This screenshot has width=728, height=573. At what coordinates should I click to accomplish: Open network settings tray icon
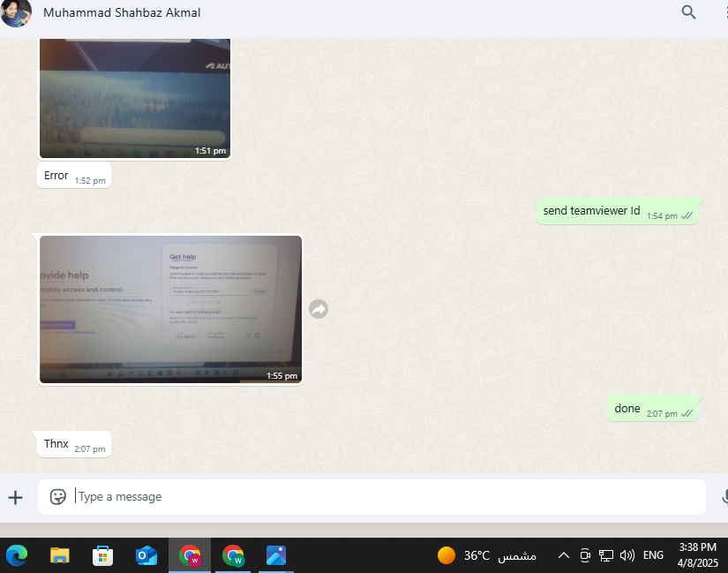[606, 555]
